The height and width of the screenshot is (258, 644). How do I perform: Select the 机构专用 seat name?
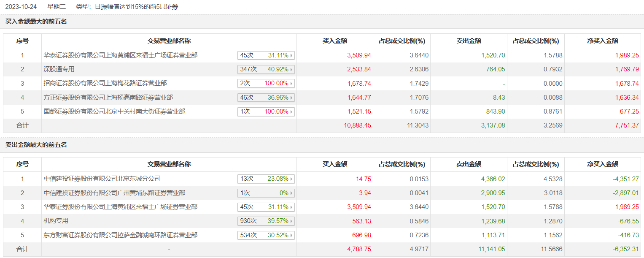coord(56,221)
